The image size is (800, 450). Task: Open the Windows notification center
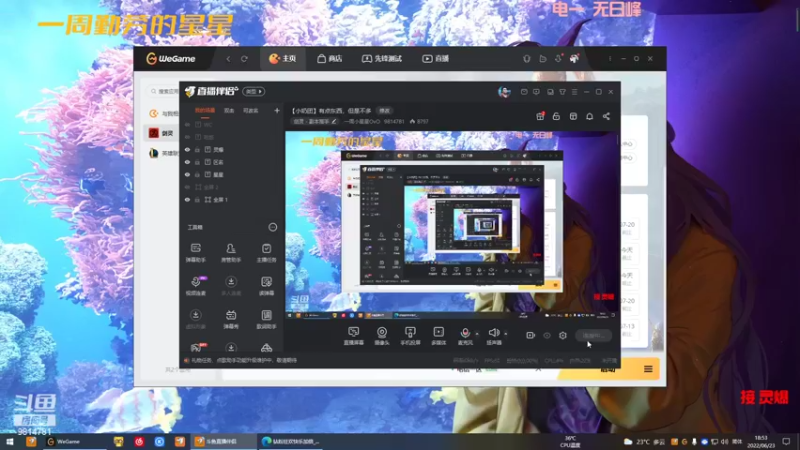click(786, 441)
